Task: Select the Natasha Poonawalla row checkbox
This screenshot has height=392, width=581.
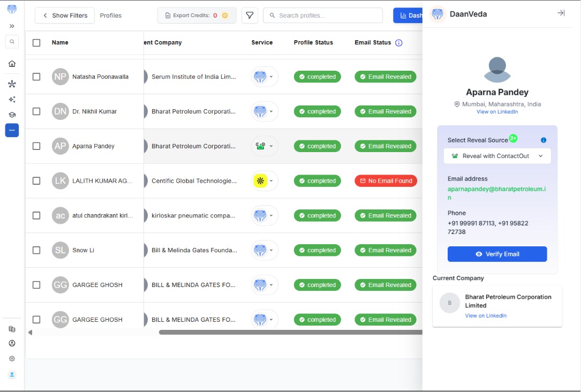Action: coord(36,77)
